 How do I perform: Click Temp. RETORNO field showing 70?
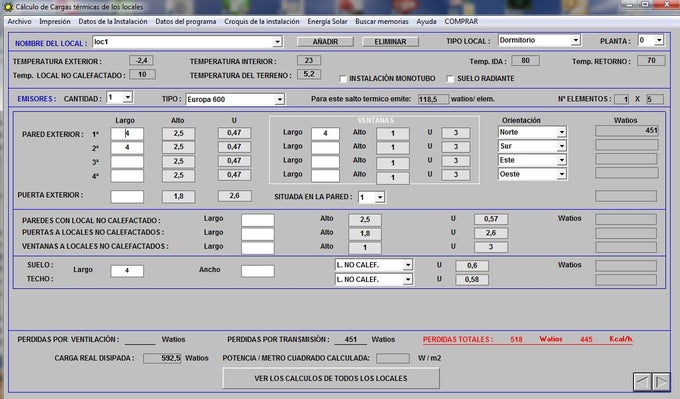click(651, 61)
